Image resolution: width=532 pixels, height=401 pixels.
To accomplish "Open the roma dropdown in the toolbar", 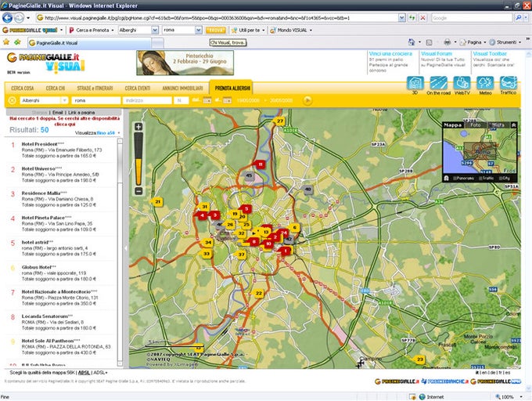I will [199, 31].
